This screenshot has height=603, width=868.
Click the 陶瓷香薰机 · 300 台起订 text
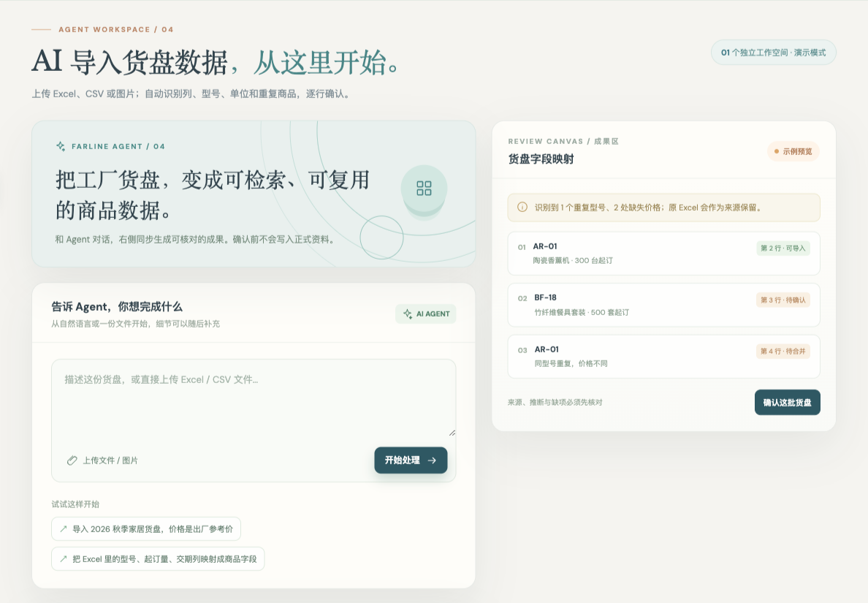[573, 260]
